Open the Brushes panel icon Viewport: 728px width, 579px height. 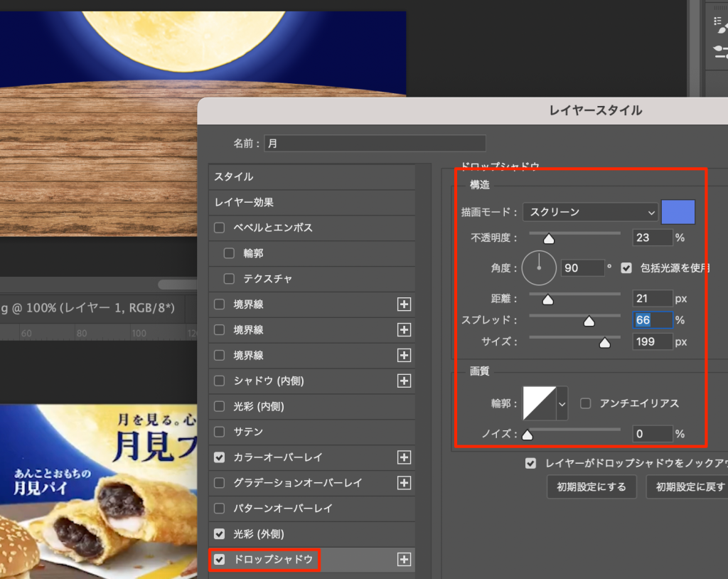pos(719,50)
